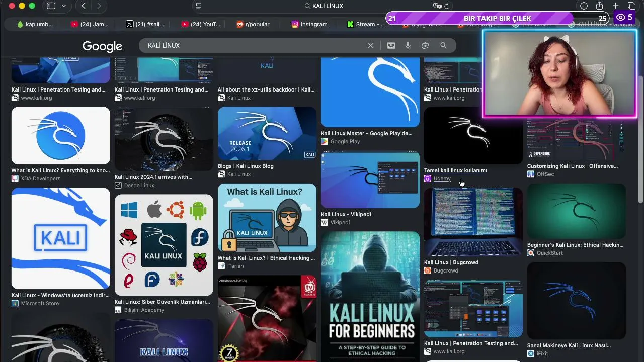Go forward with the Safari forward arrow
The height and width of the screenshot is (362, 644).
tap(99, 6)
